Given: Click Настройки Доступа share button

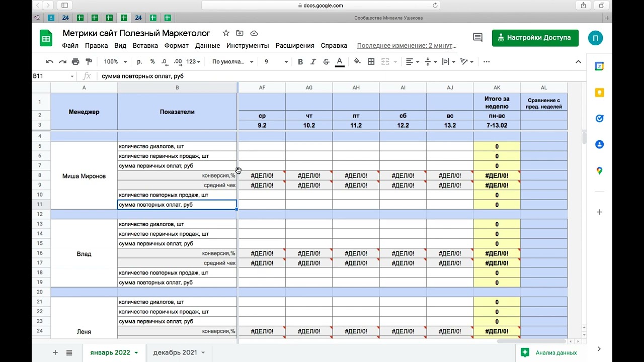Looking at the screenshot, I should (535, 38).
